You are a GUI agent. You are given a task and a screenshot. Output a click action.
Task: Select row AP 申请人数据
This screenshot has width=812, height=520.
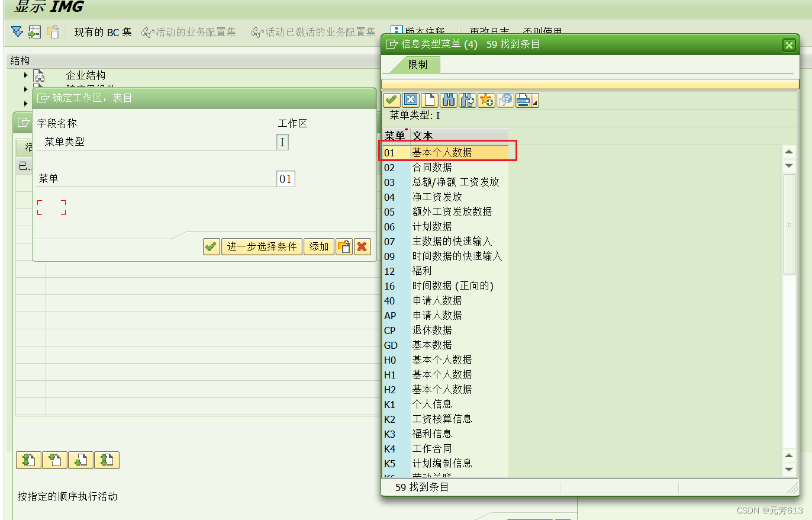point(445,316)
